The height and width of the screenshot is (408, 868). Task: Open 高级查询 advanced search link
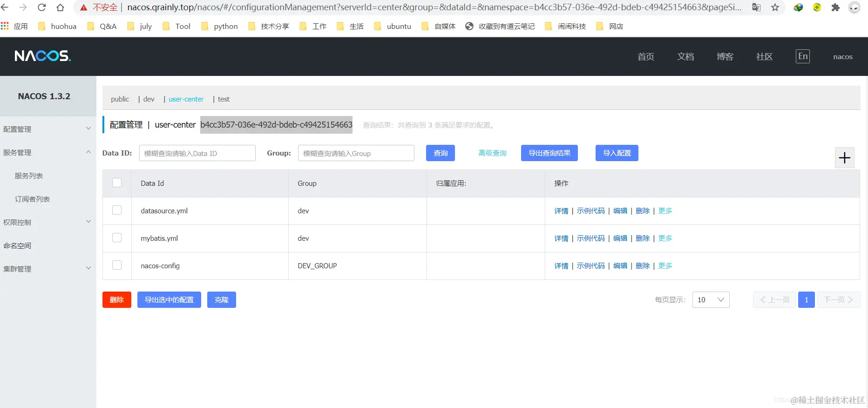click(x=492, y=153)
